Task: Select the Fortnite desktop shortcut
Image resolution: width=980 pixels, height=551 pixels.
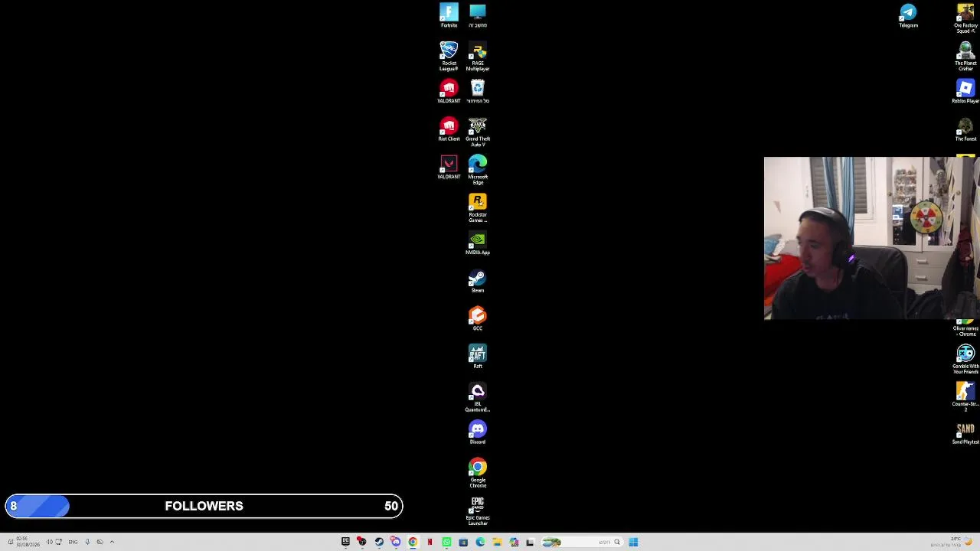Action: (449, 16)
